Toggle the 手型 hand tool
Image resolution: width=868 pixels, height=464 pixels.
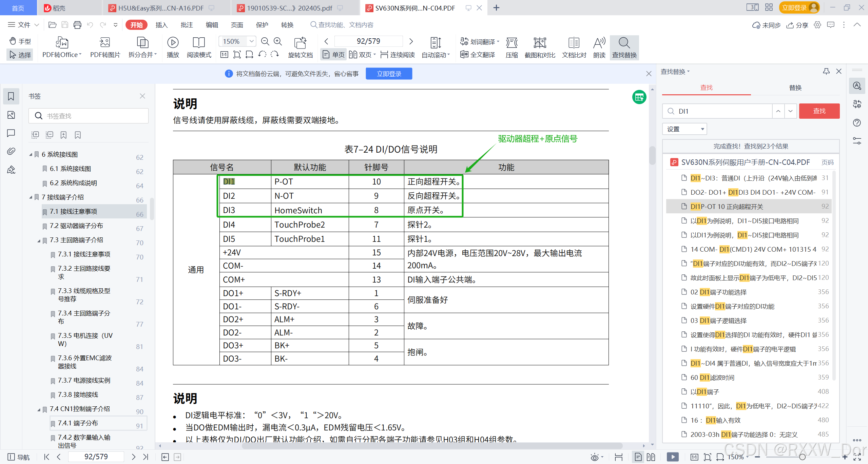(20, 41)
